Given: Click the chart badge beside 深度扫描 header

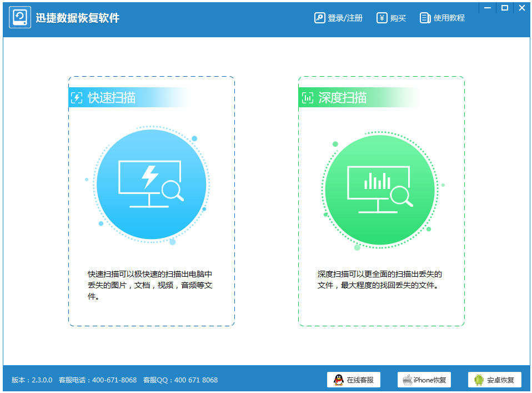Looking at the screenshot, I should (x=307, y=97).
